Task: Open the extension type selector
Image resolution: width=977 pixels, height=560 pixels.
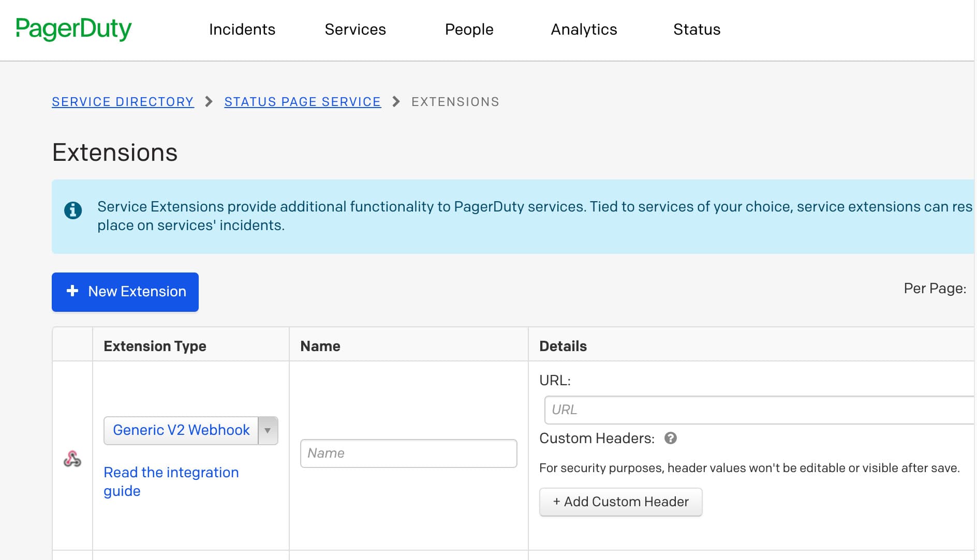Action: (180, 430)
